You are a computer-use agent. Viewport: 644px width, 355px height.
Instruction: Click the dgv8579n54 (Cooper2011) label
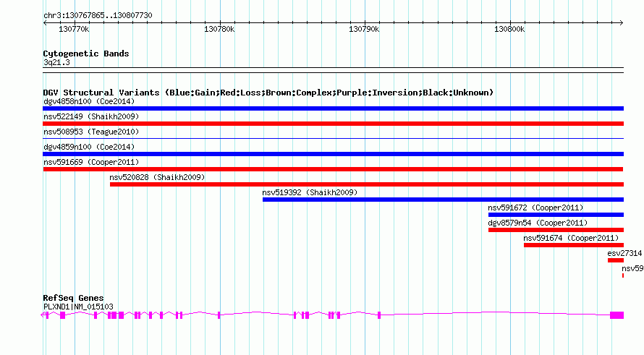click(538, 223)
